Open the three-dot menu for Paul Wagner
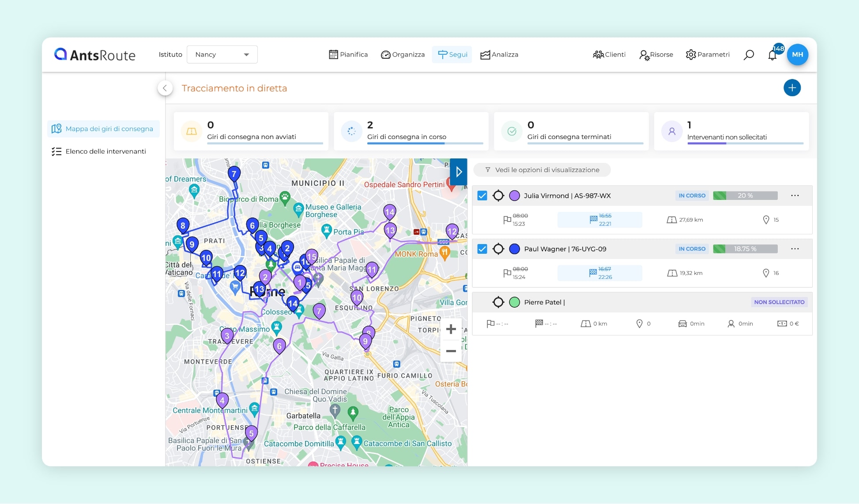Screen dimensions: 859x504 coord(795,248)
